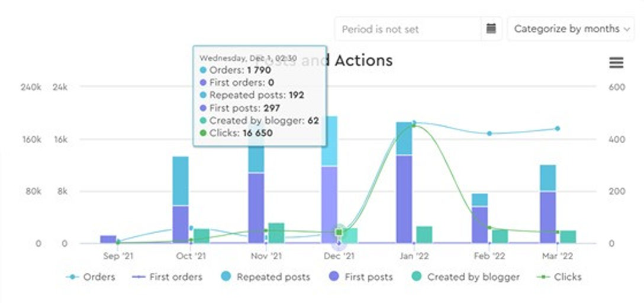Screen dimensions: 644x303
Task: Click Feb '22 Orders data point
Action: (489, 133)
